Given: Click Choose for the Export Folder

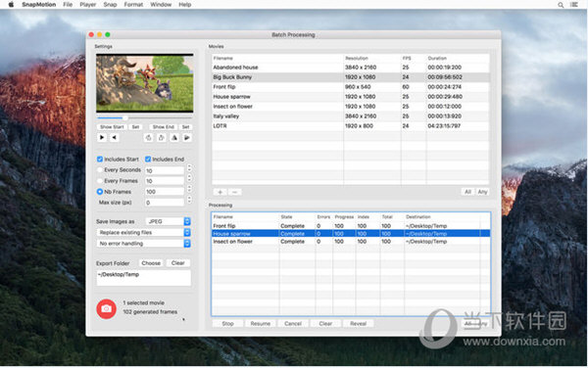Looking at the screenshot, I should coord(151,263).
